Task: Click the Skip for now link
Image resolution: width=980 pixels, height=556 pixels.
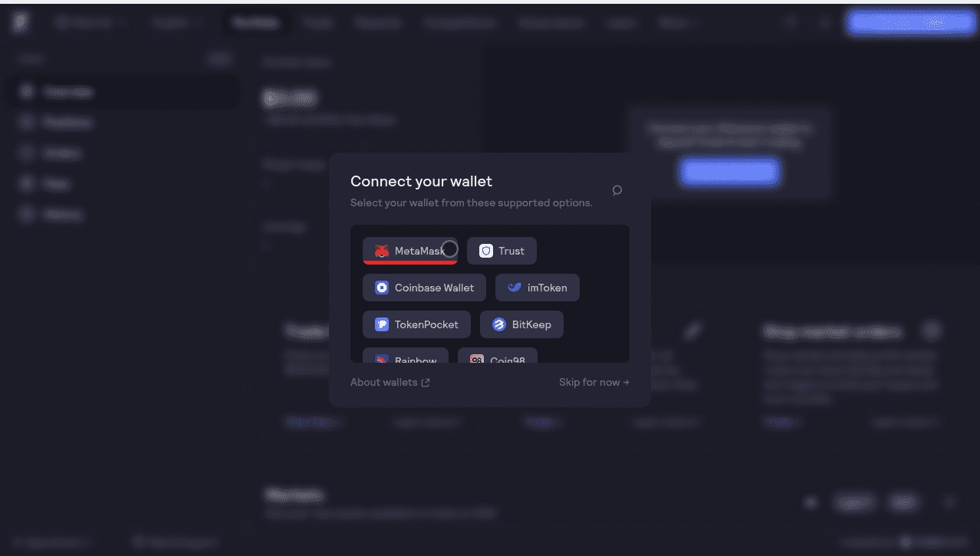Action: (594, 382)
